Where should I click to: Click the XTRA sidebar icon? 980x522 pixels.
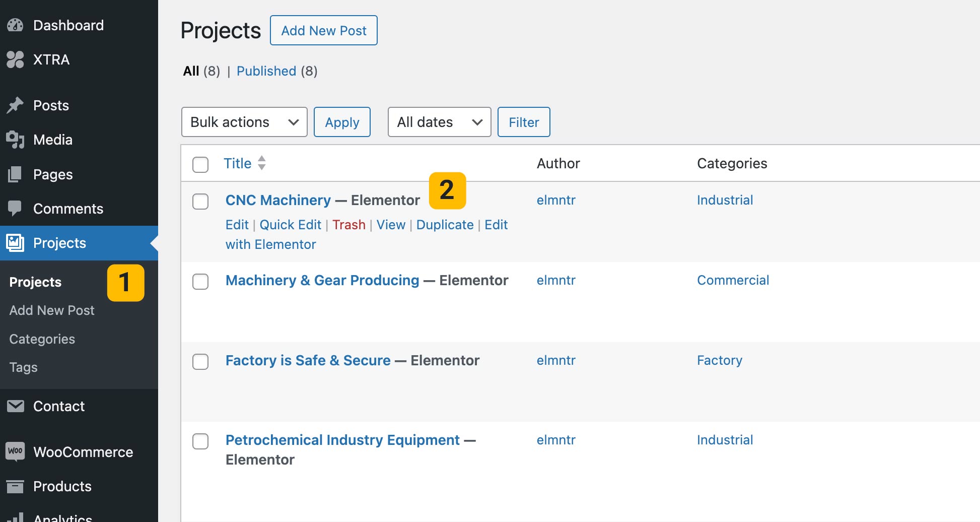[x=15, y=59]
